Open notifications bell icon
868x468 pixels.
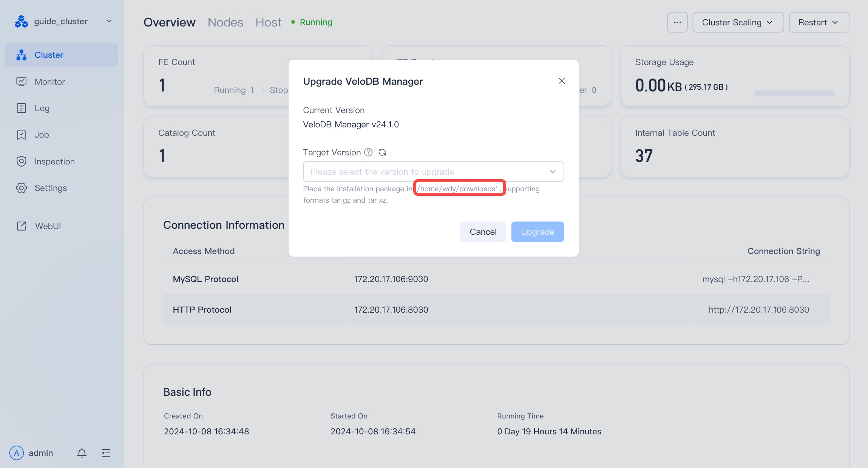[82, 453]
